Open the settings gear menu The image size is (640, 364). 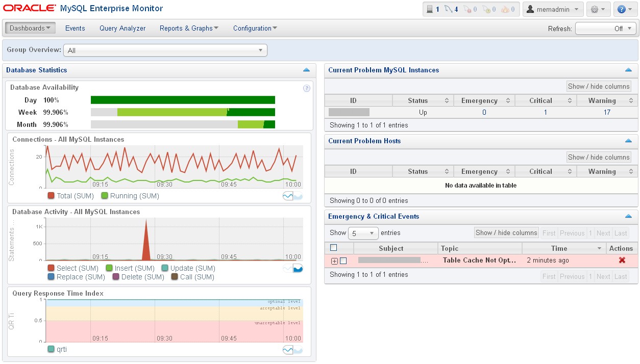tap(598, 9)
